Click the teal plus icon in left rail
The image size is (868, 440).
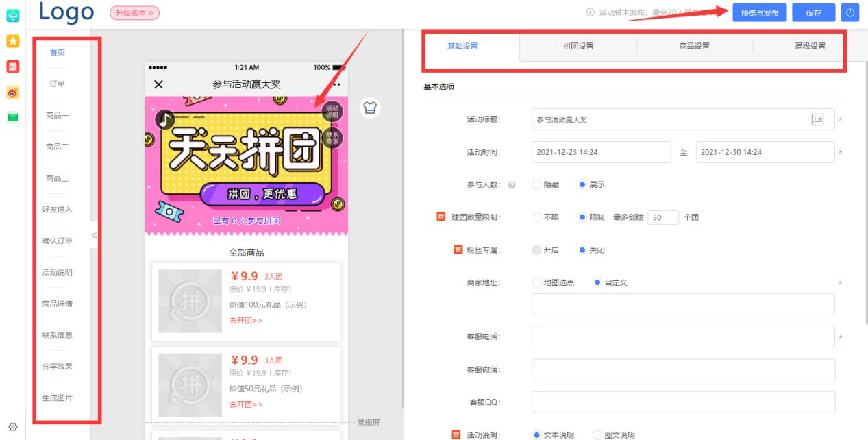(x=12, y=15)
